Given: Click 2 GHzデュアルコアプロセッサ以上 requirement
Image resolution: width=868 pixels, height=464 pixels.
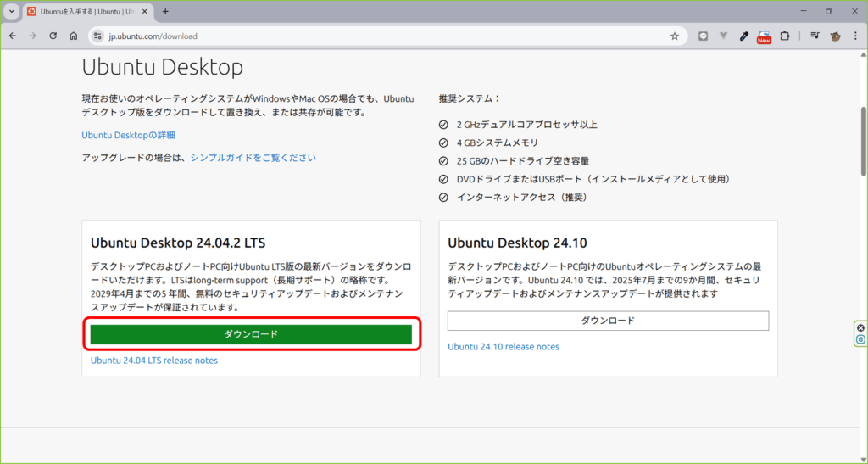Looking at the screenshot, I should tap(526, 125).
